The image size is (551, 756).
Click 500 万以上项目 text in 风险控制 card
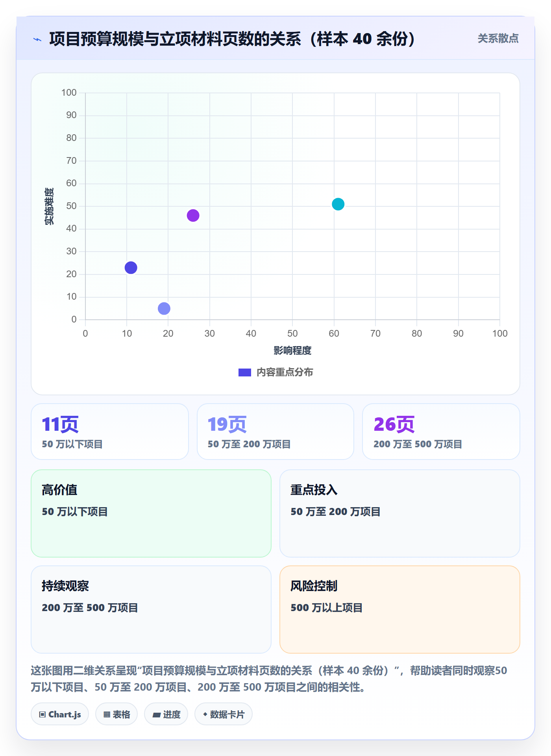tap(327, 608)
